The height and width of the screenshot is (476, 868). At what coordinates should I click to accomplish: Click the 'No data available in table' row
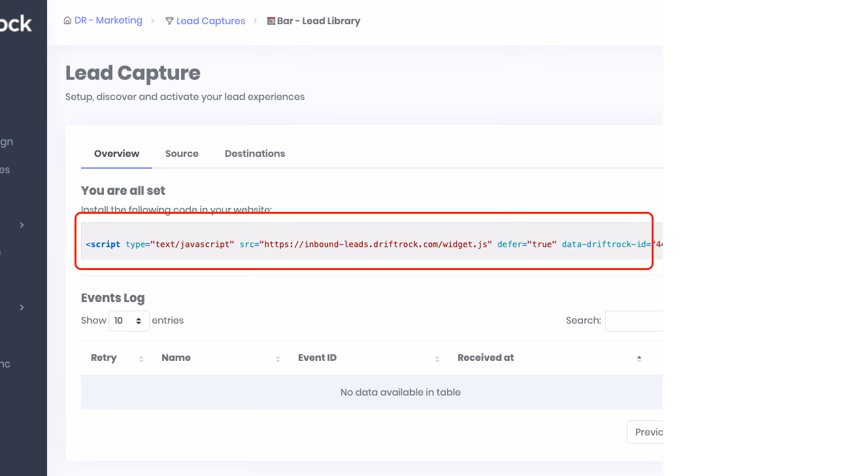[372, 392]
